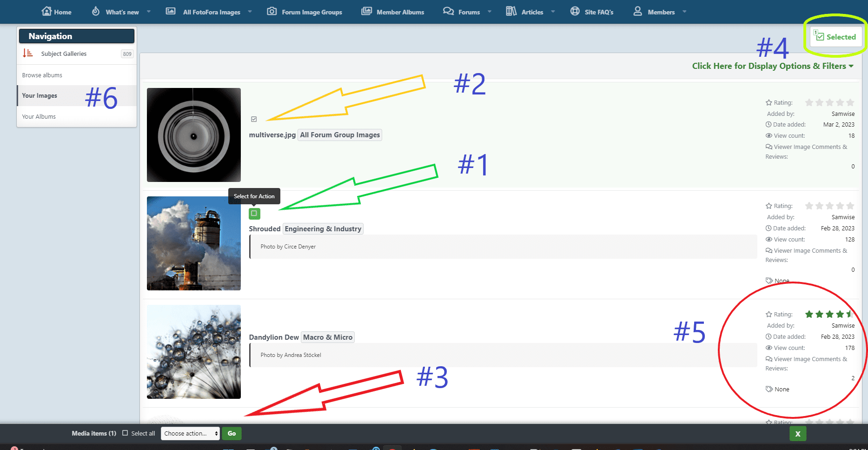This screenshot has height=450, width=868.
Task: Expand Display Options & Filters
Action: [773, 66]
